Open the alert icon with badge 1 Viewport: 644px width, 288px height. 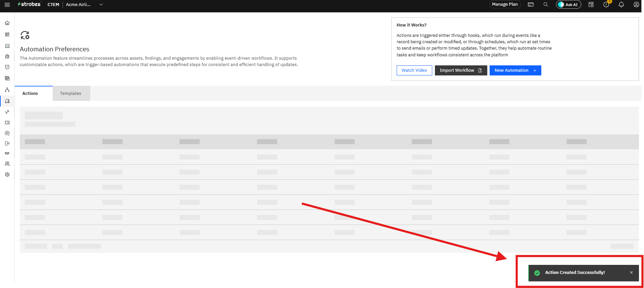coord(606,4)
